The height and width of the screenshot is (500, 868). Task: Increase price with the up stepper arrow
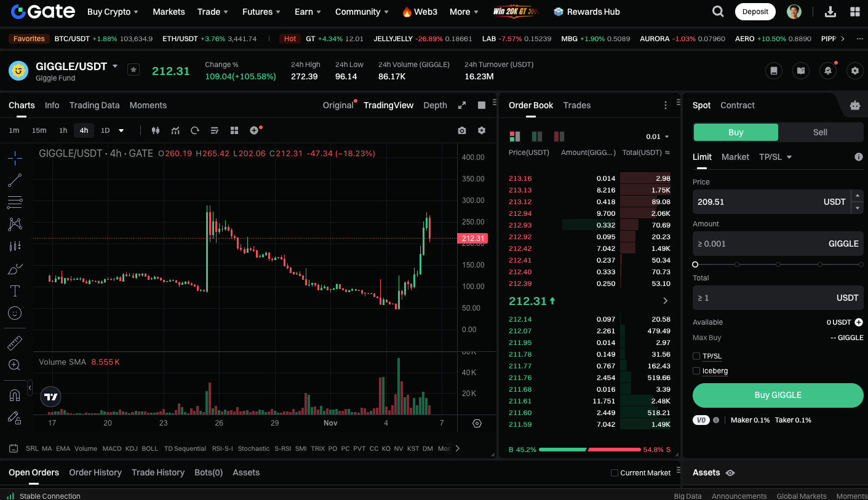click(x=858, y=196)
